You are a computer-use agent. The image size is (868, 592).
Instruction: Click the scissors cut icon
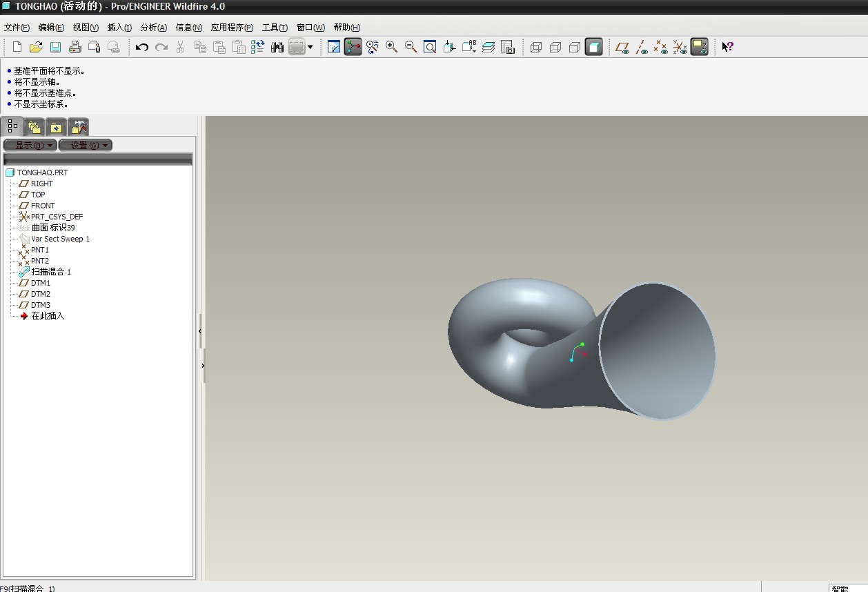(x=181, y=47)
